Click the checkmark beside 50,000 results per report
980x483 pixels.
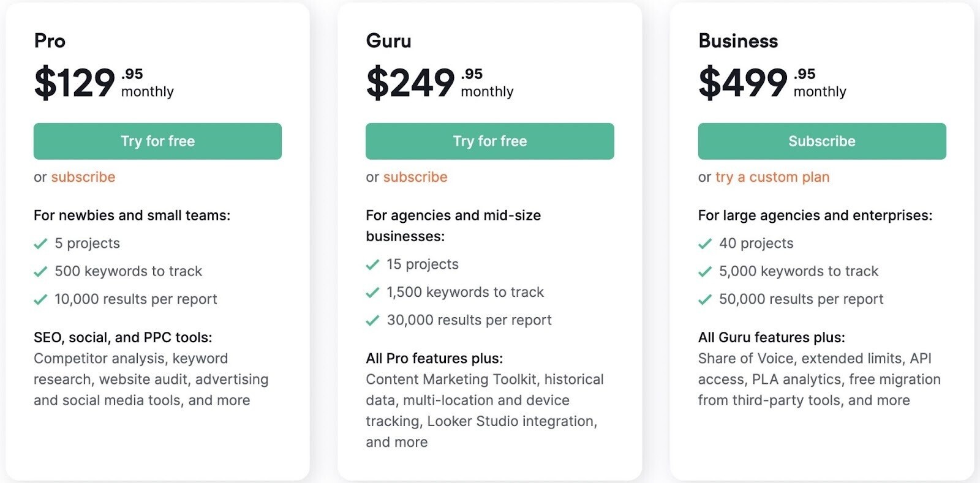coord(704,300)
